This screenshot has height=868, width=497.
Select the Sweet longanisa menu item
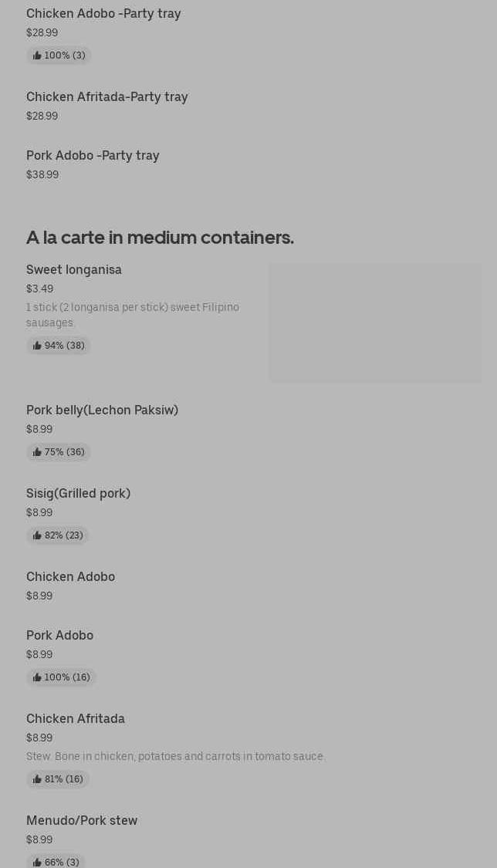tap(74, 270)
